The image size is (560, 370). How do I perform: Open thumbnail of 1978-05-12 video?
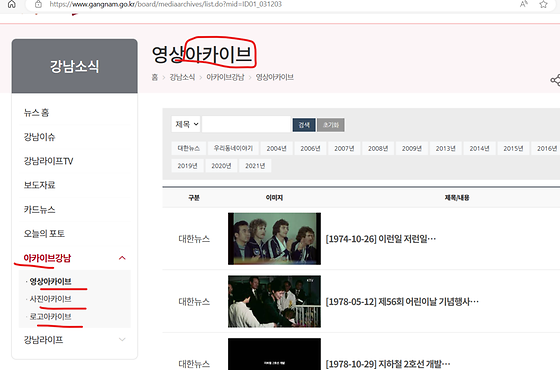pos(274,301)
